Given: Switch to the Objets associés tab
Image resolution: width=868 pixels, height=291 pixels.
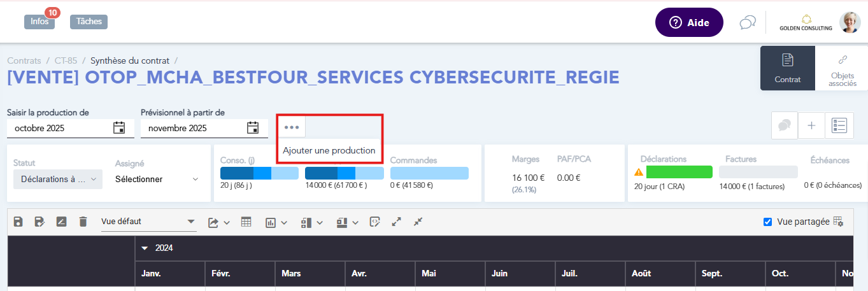Looking at the screenshot, I should point(843,69).
